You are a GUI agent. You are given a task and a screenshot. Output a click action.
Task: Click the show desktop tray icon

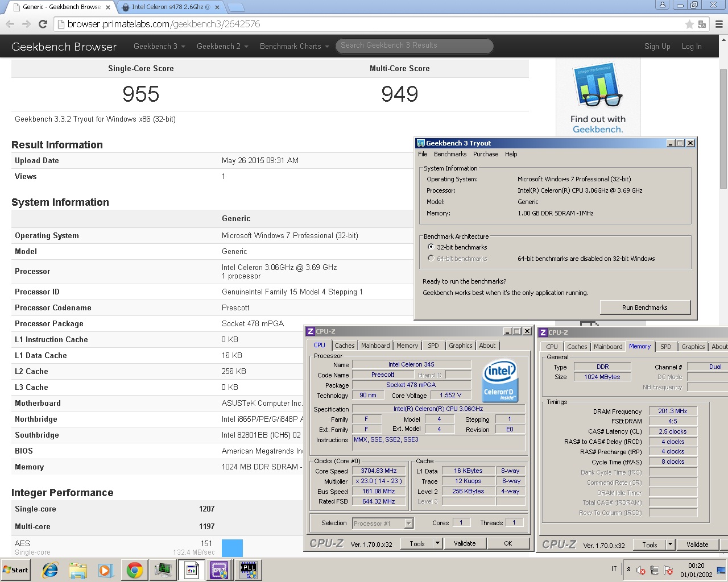pos(721,570)
